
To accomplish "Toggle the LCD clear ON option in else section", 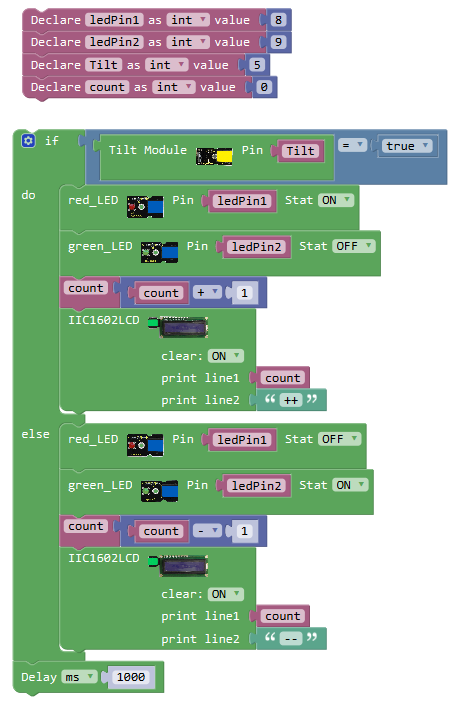I will click(226, 594).
